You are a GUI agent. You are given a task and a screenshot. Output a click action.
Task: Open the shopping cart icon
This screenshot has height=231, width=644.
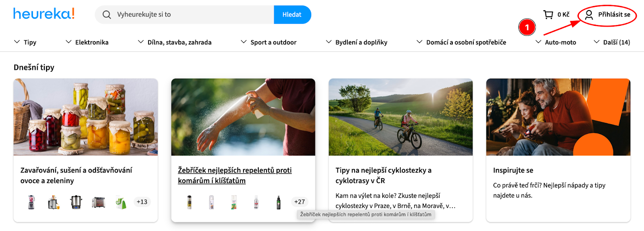point(548,15)
